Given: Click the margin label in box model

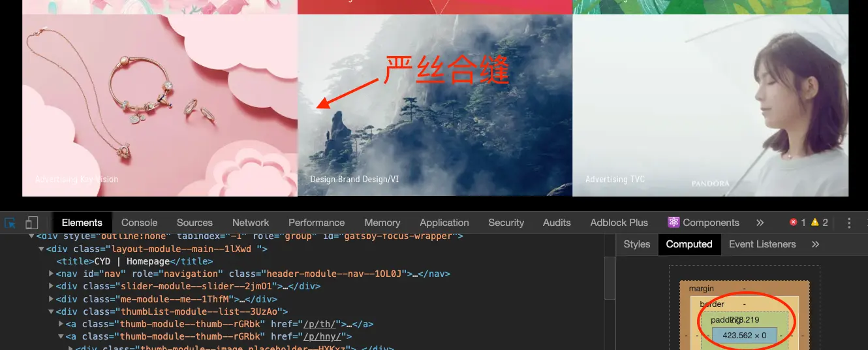Looking at the screenshot, I should pyautogui.click(x=701, y=289).
